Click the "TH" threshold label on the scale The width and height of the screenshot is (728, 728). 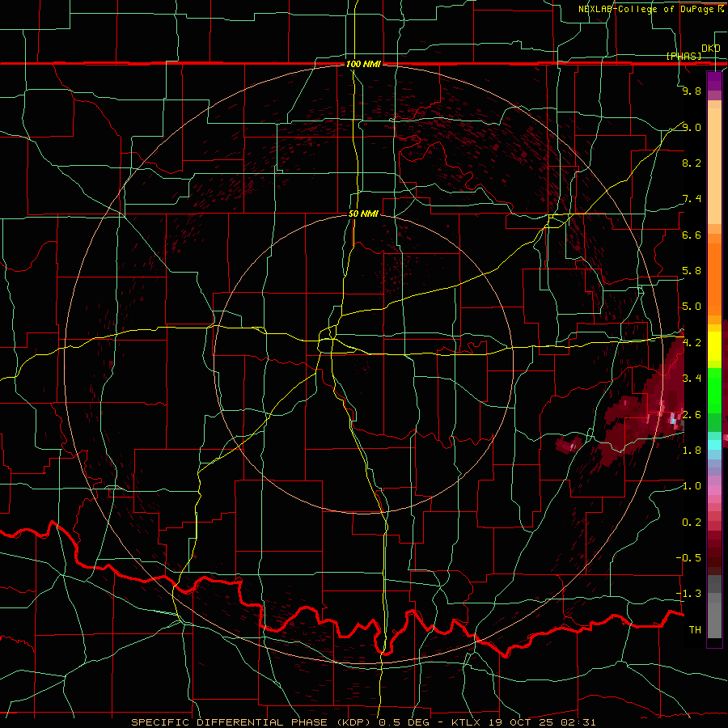(695, 630)
